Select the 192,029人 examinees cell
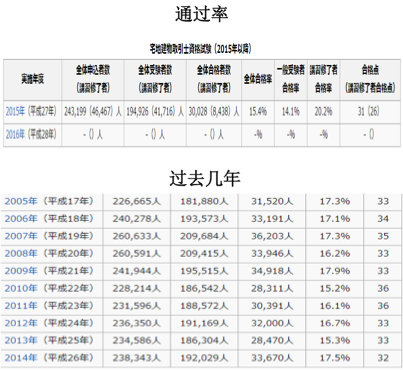This screenshot has width=403, height=370. (x=204, y=358)
